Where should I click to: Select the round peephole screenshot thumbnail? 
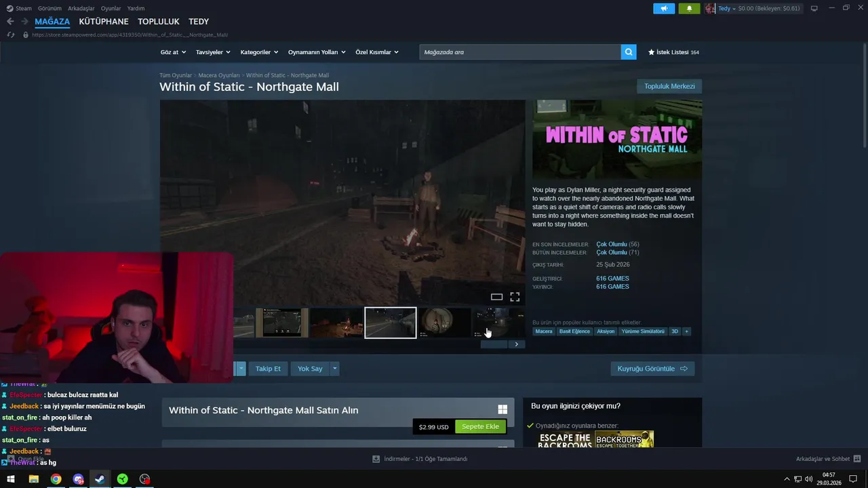pos(444,323)
